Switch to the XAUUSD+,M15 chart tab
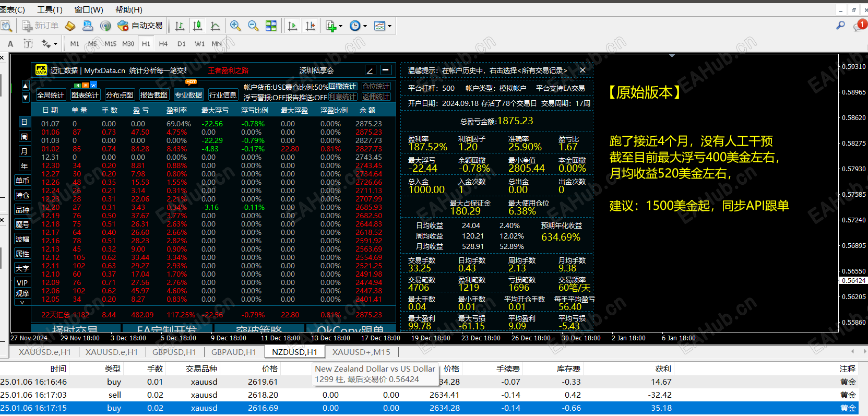This screenshot has height=416, width=868. pos(361,352)
